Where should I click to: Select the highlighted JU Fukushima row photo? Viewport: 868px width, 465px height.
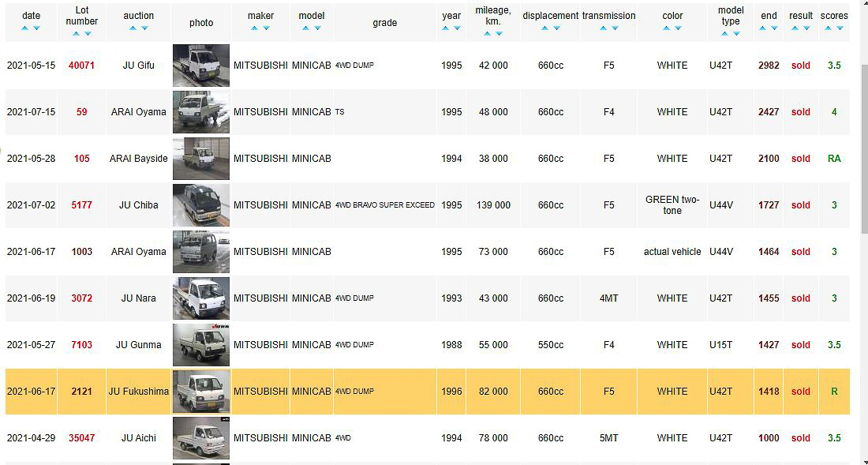point(201,392)
